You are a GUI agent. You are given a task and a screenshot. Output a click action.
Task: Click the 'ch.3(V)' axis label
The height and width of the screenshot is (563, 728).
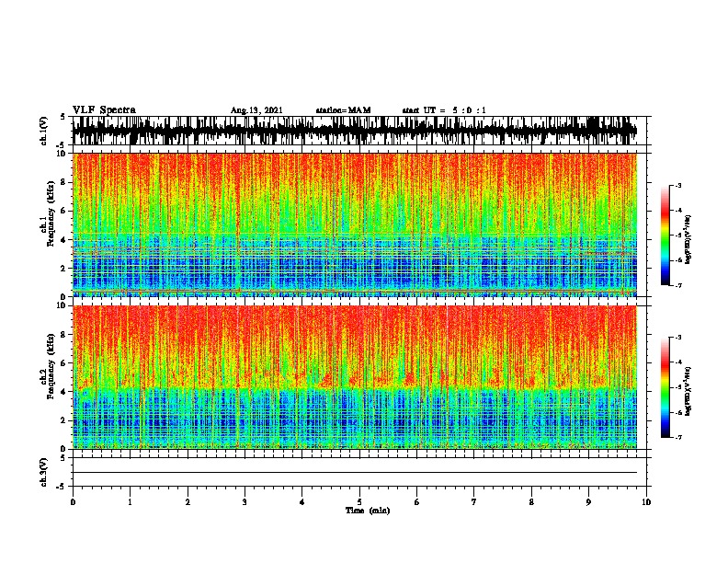[43, 472]
